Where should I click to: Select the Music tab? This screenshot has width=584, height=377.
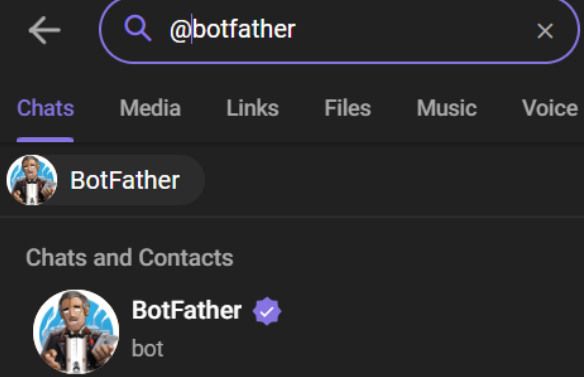[447, 108]
